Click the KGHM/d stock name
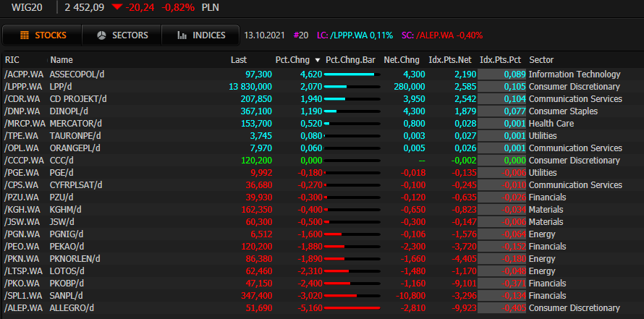The height and width of the screenshot is (319, 644). click(66, 209)
